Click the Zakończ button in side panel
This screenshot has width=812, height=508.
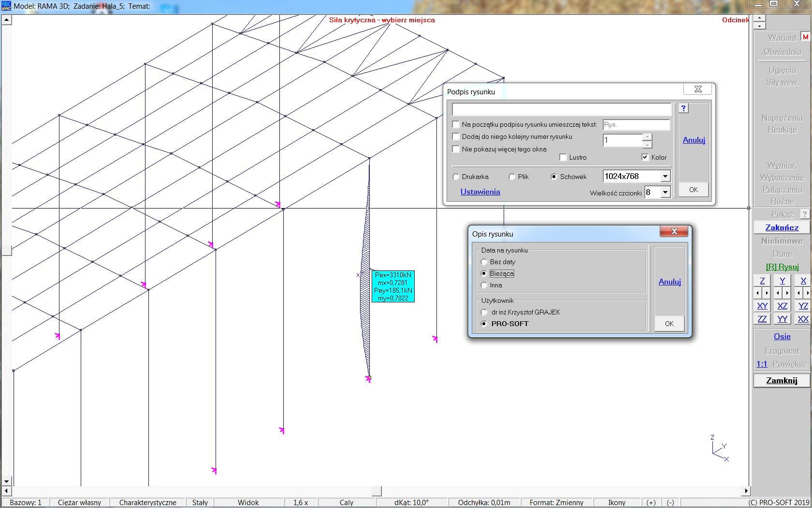(x=782, y=227)
